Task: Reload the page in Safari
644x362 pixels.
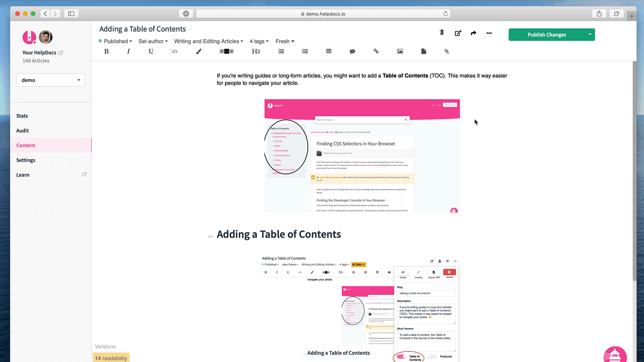Action: click(x=445, y=14)
